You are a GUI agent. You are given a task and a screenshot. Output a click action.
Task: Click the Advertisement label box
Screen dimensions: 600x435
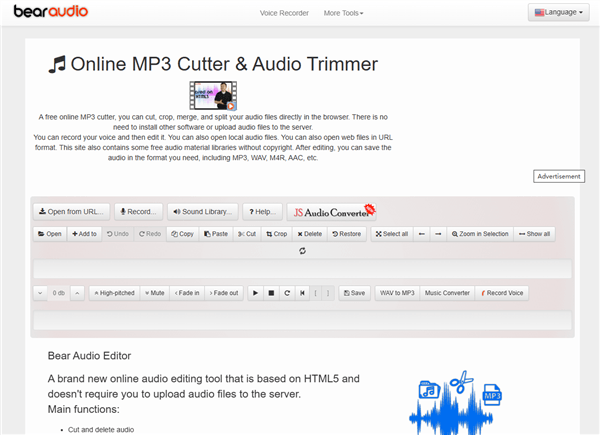point(559,176)
